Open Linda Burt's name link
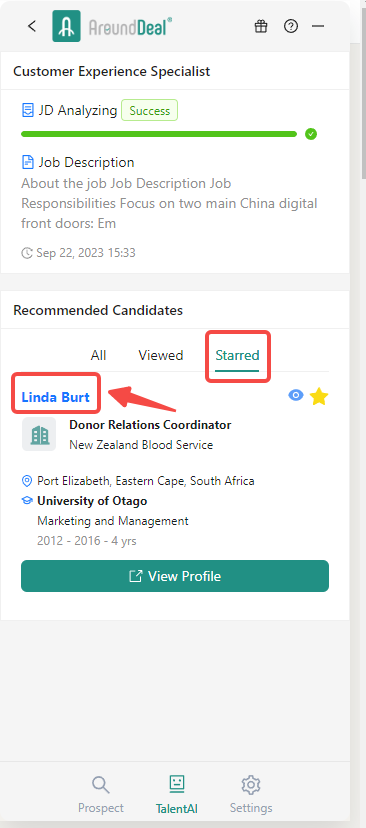The height and width of the screenshot is (828, 366). pyautogui.click(x=55, y=397)
